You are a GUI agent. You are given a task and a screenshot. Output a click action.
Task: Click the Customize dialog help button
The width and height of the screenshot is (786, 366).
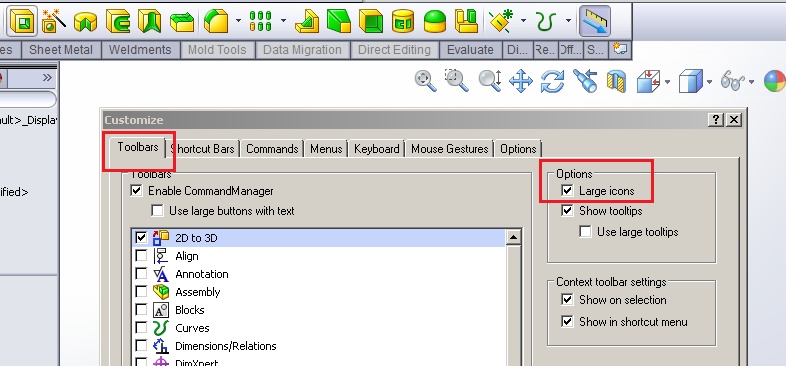(716, 120)
